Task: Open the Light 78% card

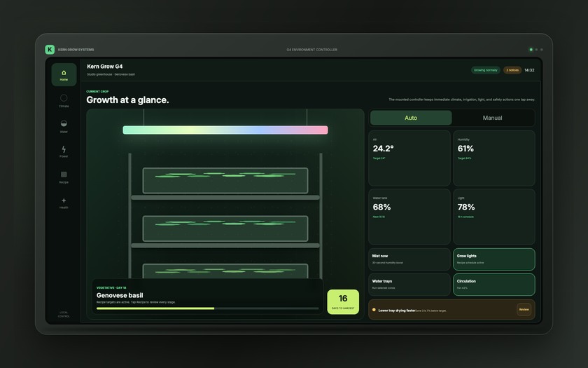Action: click(x=494, y=217)
